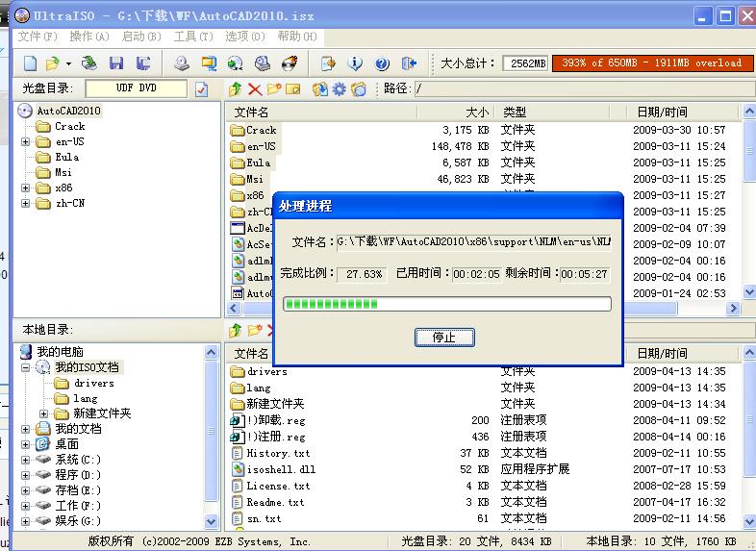Click the Mount to Virtual Drive icon

tap(263, 63)
